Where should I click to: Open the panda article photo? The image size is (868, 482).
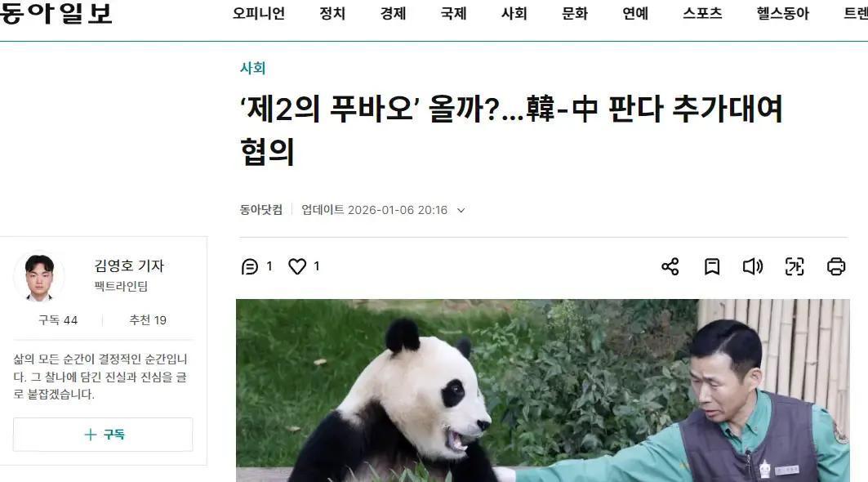(x=542, y=391)
